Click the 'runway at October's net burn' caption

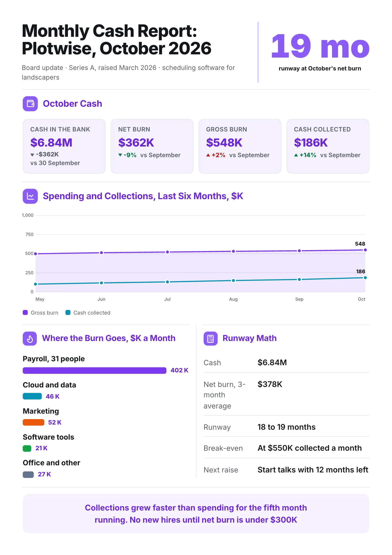pos(320,68)
